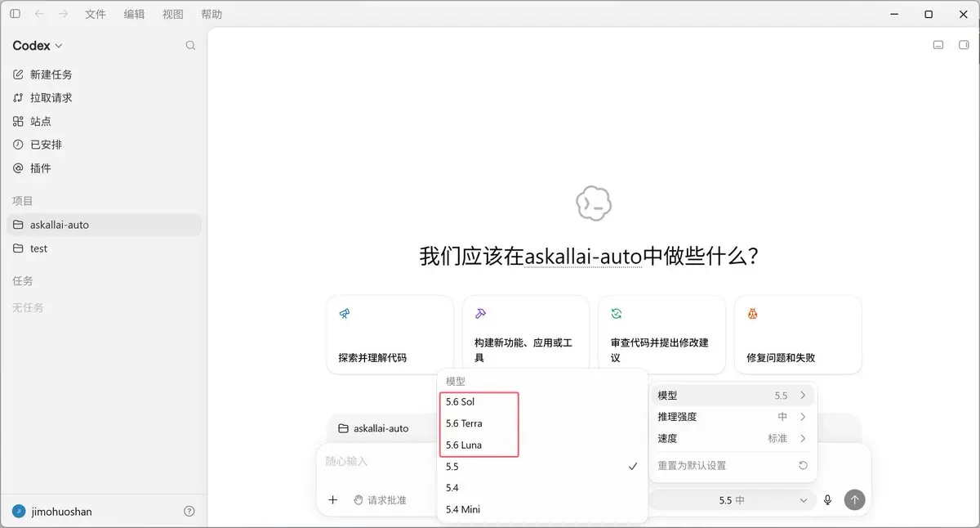Click the 站点 grid icon
980x528 pixels.
pyautogui.click(x=18, y=121)
